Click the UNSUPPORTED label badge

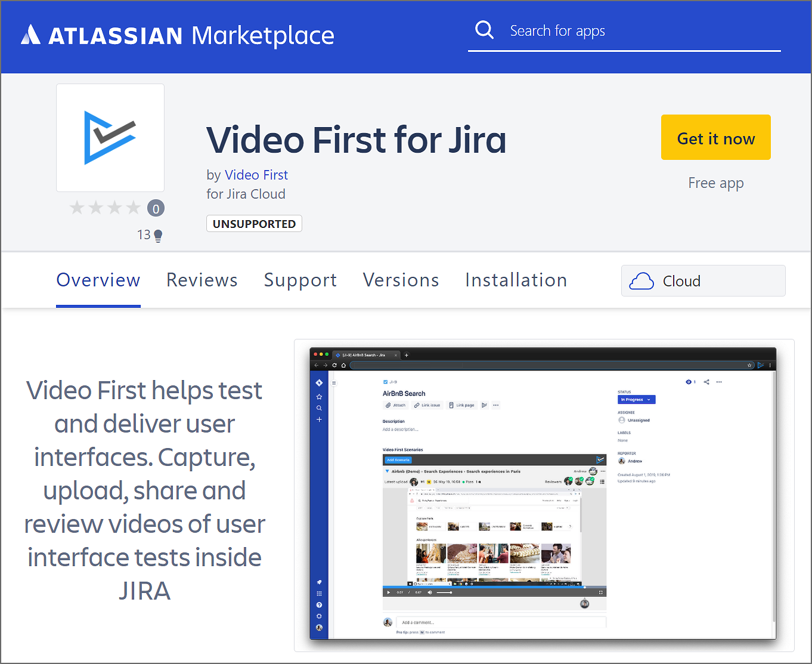tap(254, 224)
